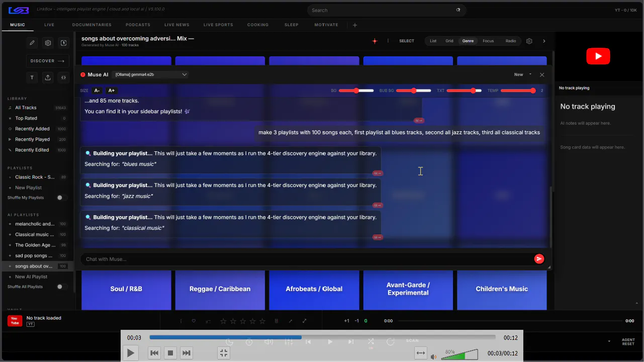The image size is (644, 362).
Task: Open dropdown arrow beside Agent Reset
Action: (609, 341)
